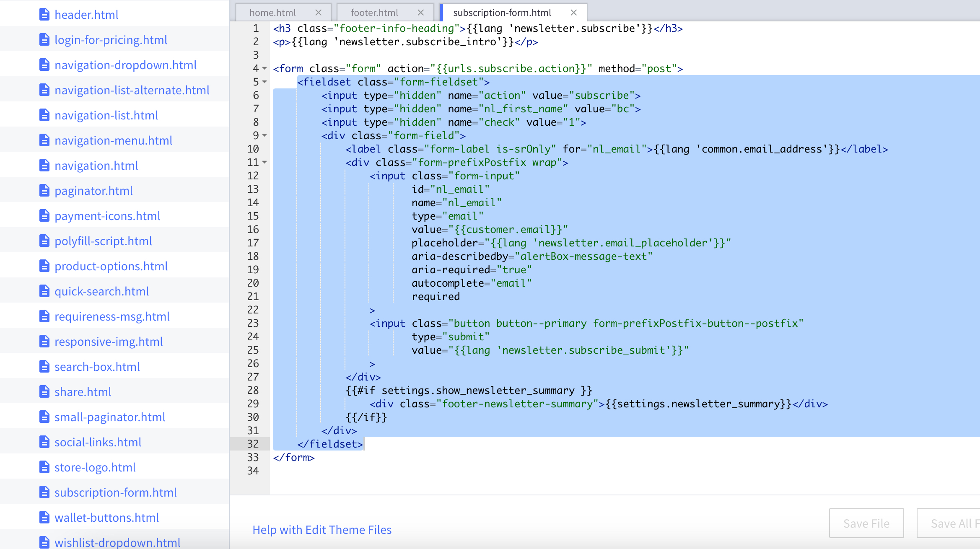Fold the fieldset block at line 5
The image size is (980, 549).
264,82
